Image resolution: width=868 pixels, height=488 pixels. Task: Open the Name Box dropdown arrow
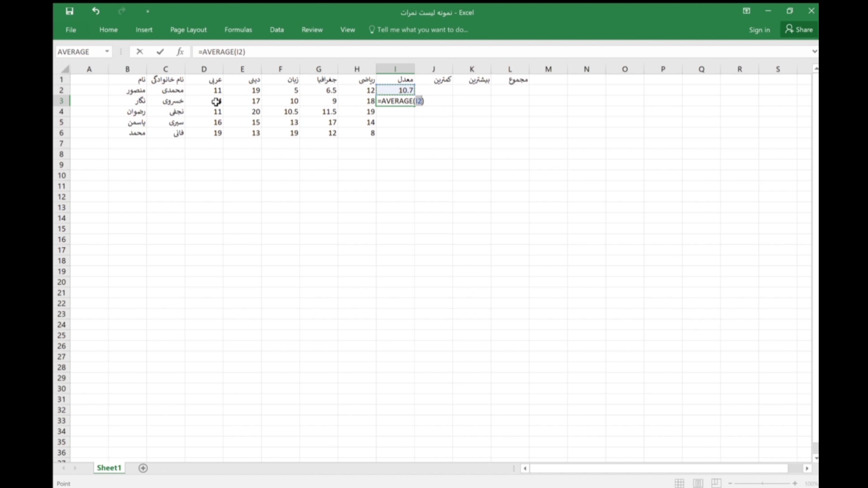pyautogui.click(x=107, y=52)
